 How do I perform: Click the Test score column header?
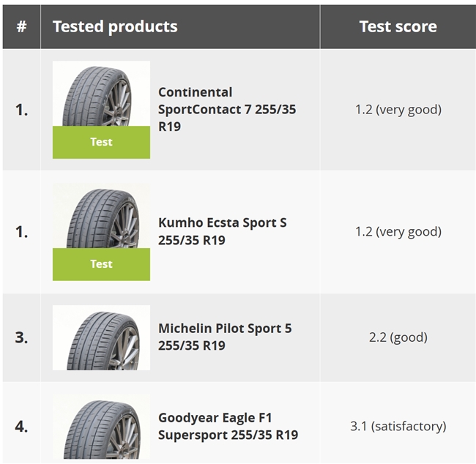398,27
